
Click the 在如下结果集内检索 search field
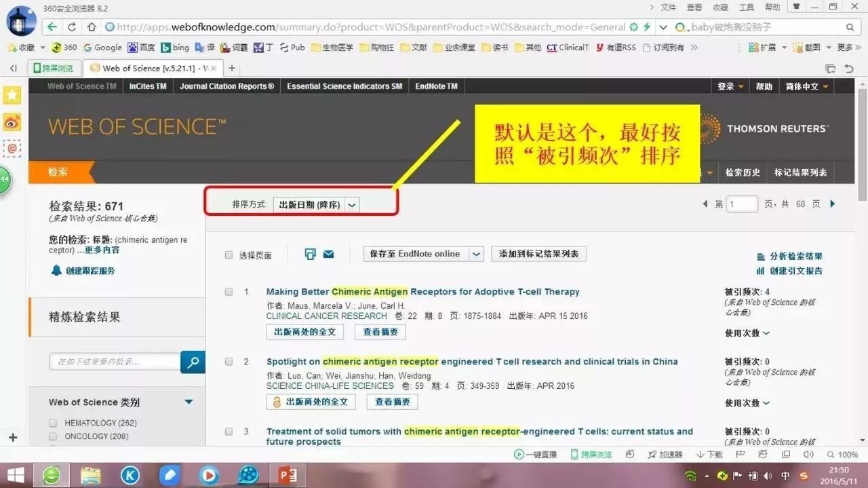point(115,362)
